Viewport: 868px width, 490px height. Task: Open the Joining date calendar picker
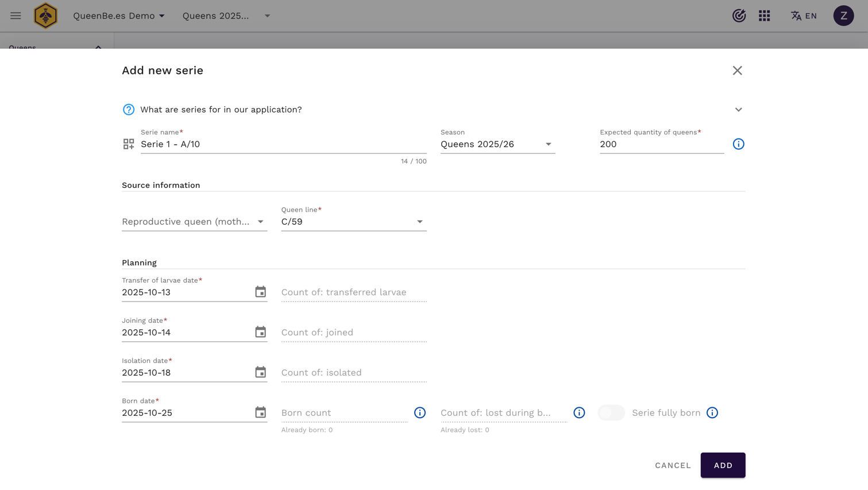260,332
